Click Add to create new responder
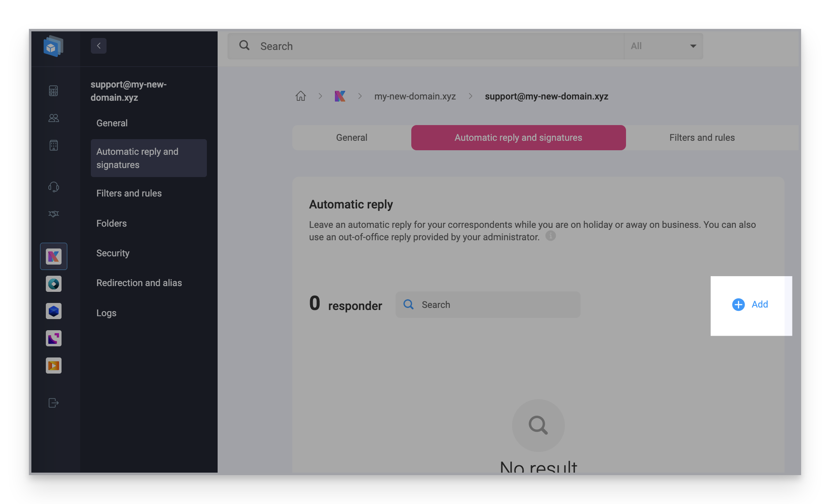The image size is (830, 504). (750, 304)
